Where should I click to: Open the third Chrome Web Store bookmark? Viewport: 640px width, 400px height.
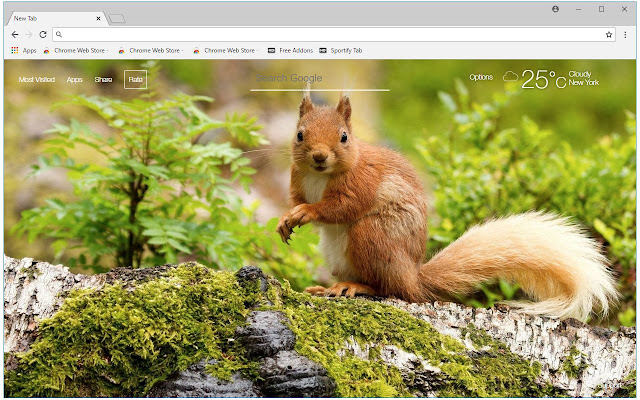click(226, 51)
